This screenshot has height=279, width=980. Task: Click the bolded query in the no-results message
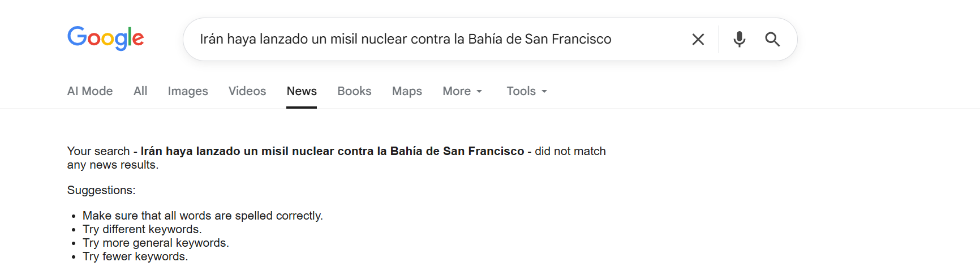[332, 151]
